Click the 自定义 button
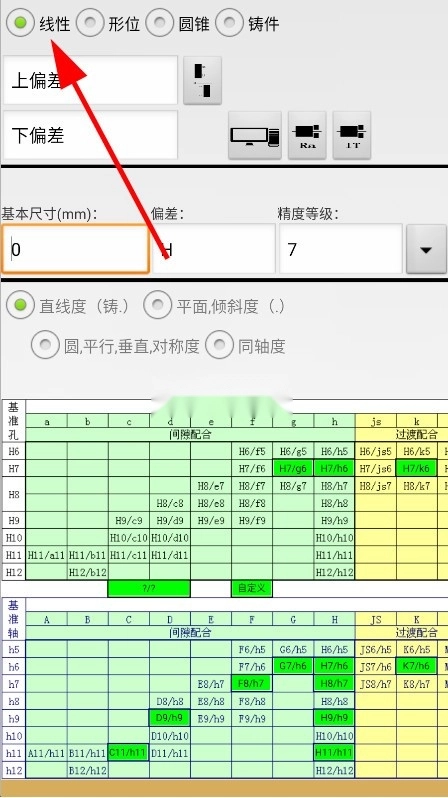Screen dimensions: 448x798 pyautogui.click(x=252, y=588)
